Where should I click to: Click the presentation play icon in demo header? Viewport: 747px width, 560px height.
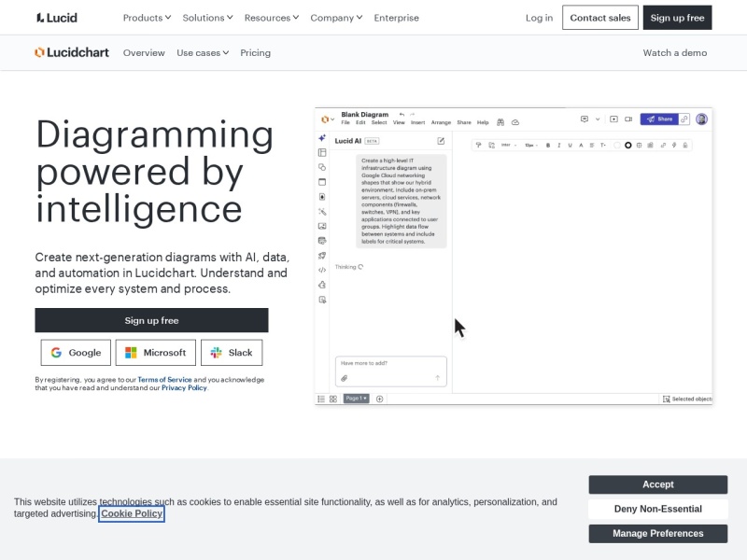613,119
